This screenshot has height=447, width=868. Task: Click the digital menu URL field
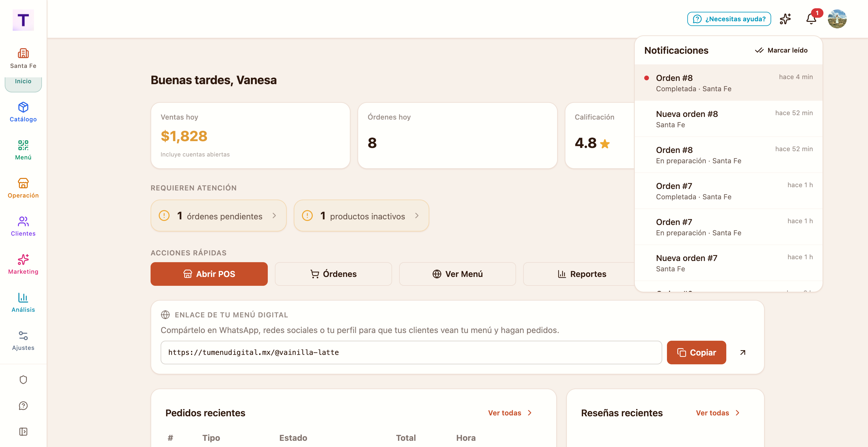[x=411, y=352]
